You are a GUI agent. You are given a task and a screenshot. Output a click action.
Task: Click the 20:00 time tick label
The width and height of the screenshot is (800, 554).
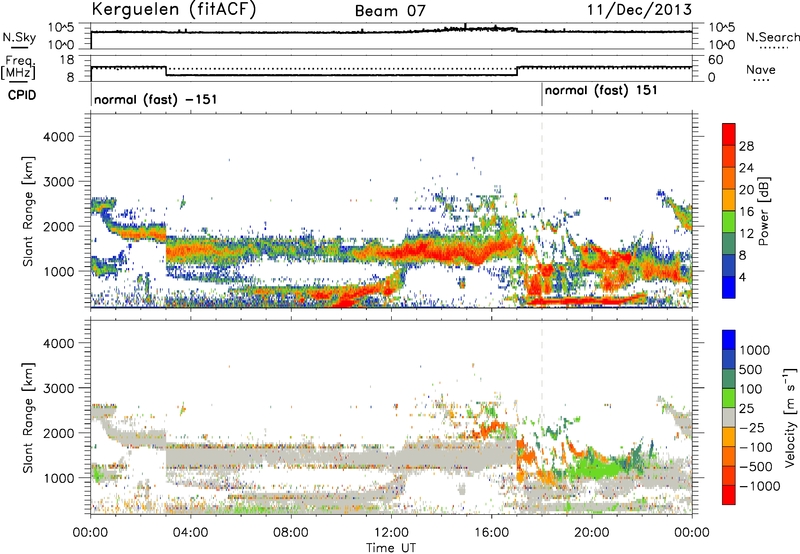pyautogui.click(x=592, y=533)
